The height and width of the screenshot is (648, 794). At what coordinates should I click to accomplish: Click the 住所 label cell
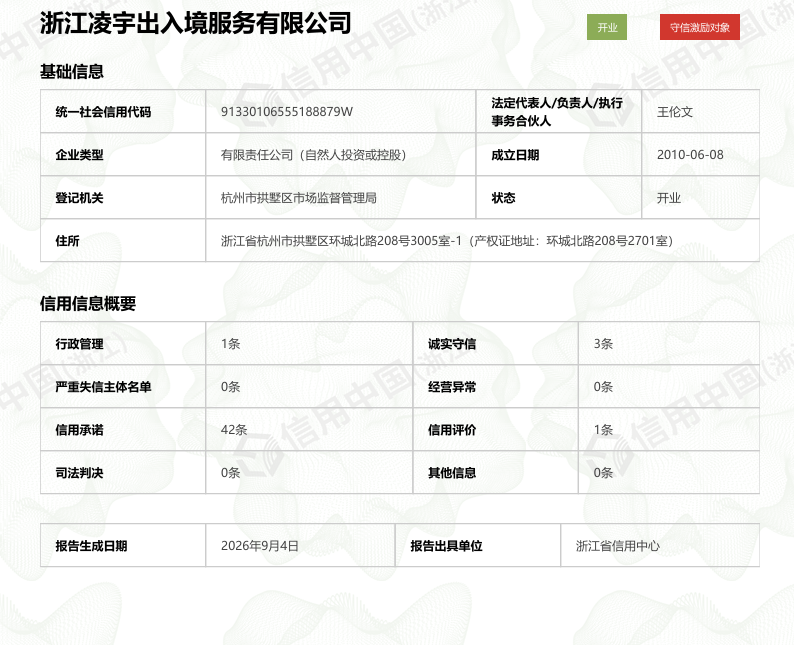pos(123,240)
